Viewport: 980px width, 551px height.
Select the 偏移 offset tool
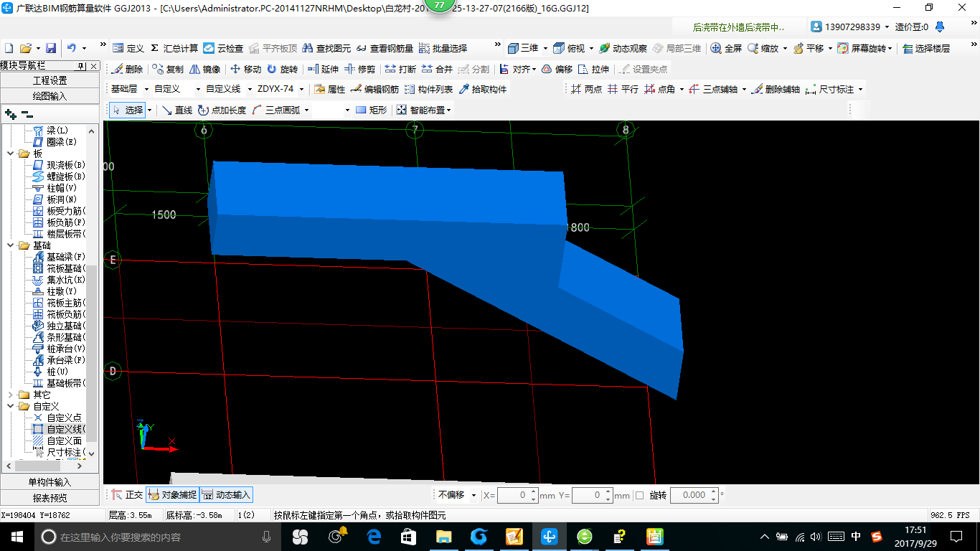[x=557, y=69]
